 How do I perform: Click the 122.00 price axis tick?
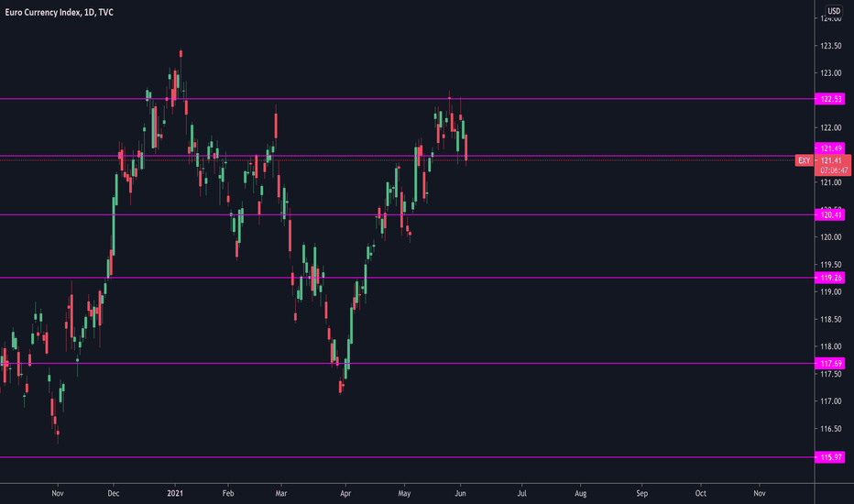[x=831, y=127]
